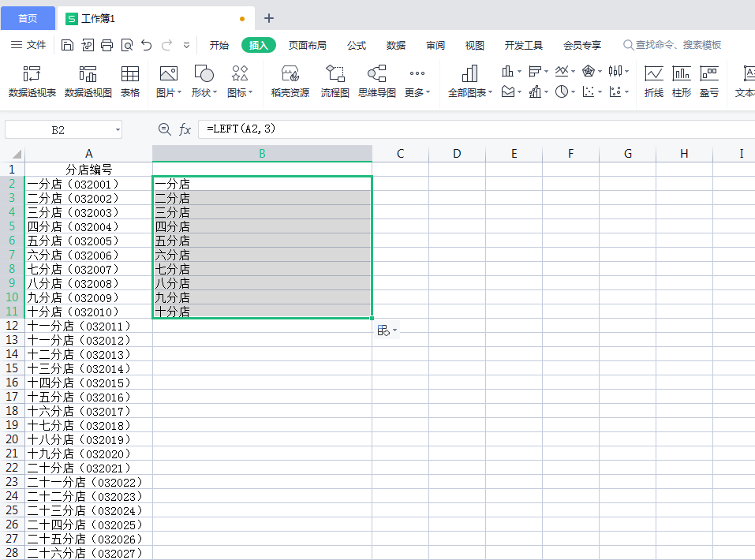Open the File (文件) menu
Viewport: 755px width, 560px height.
coord(28,45)
